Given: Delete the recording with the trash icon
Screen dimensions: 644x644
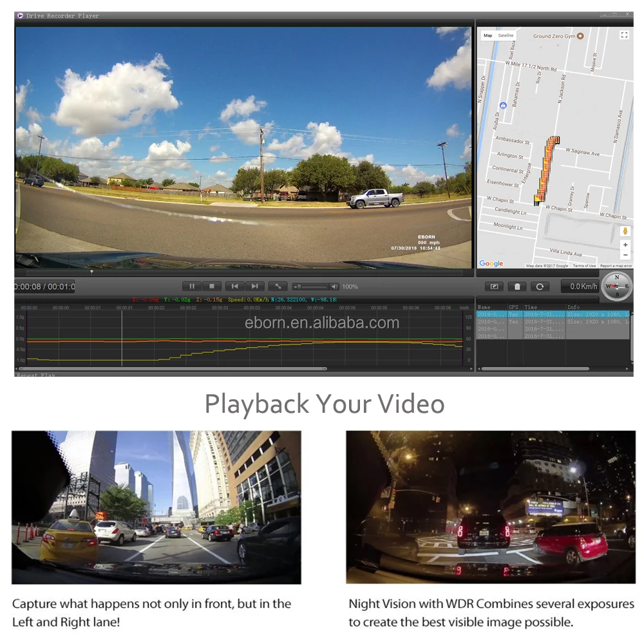Looking at the screenshot, I should coord(516,287).
